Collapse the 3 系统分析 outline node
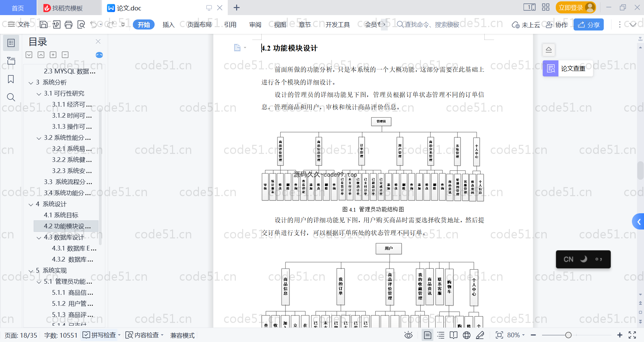The height and width of the screenshot is (342, 644). tap(31, 82)
